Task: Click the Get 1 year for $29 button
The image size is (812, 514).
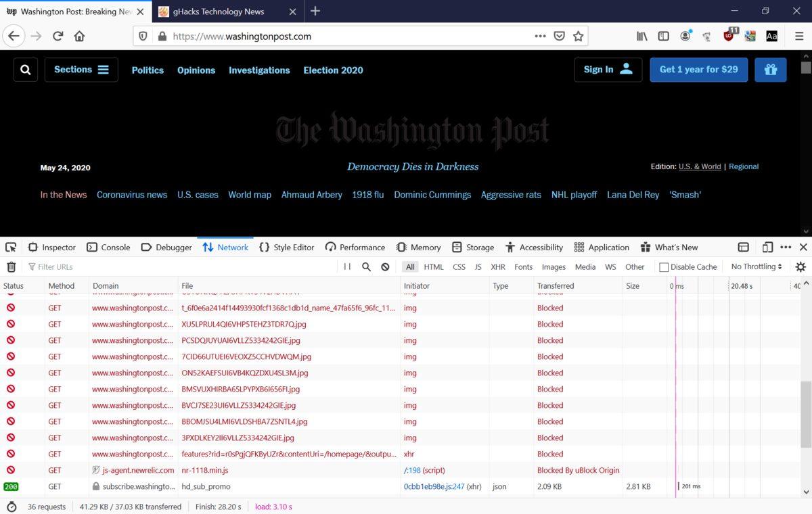Action: click(x=698, y=69)
